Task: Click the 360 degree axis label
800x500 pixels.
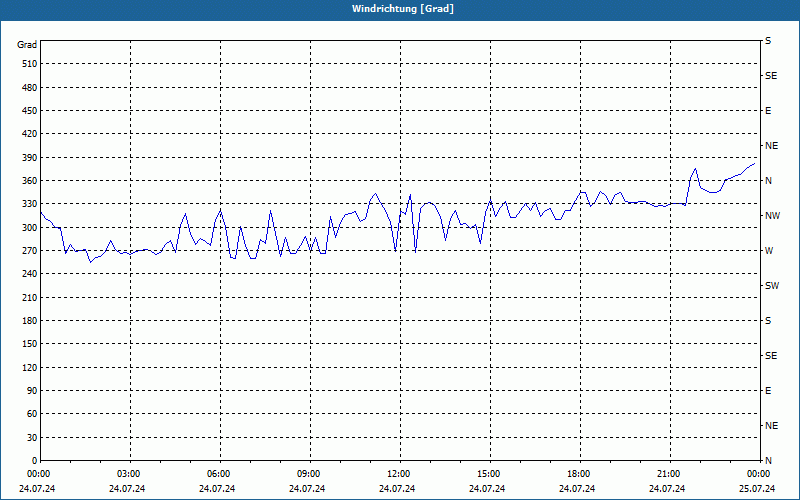Action: [x=30, y=181]
